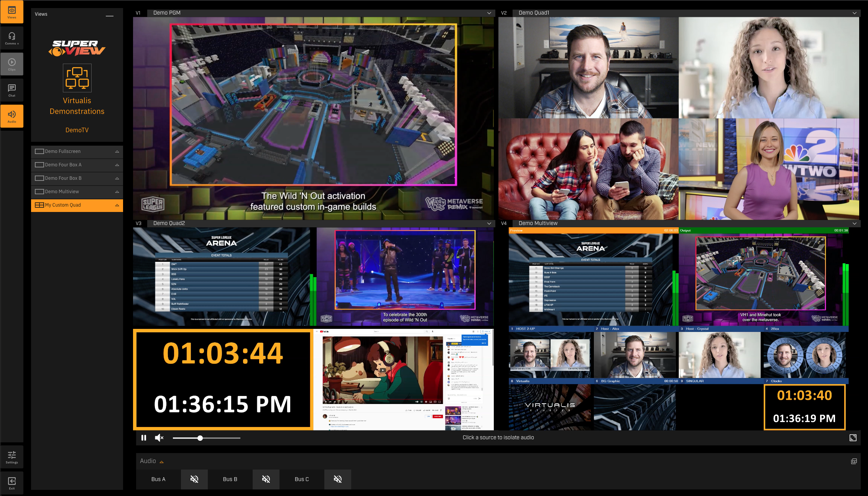The image size is (868, 496).
Task: Open V2 Demo Quad1 source dropdown
Action: [x=855, y=13]
